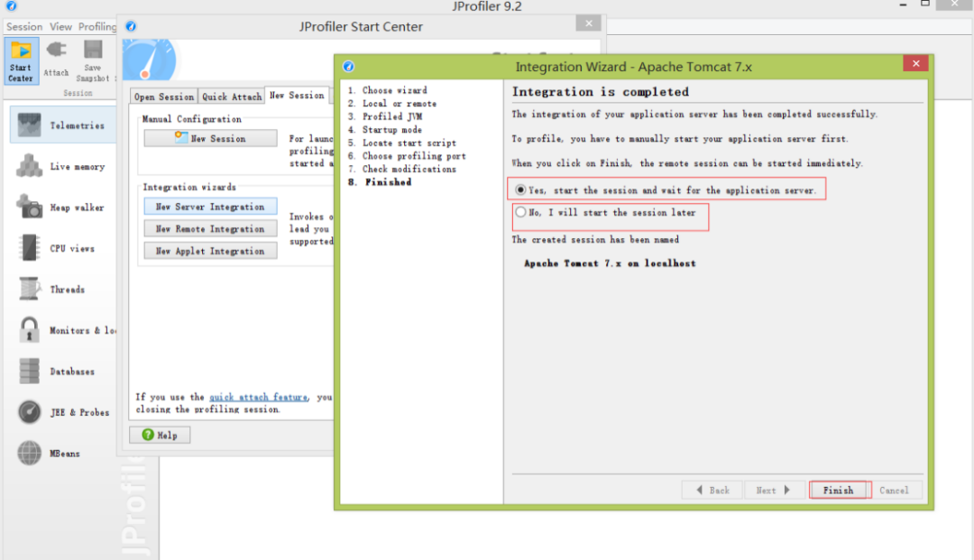The width and height of the screenshot is (974, 560).
Task: Click the Integration Wizard title bar icon
Action: click(348, 67)
